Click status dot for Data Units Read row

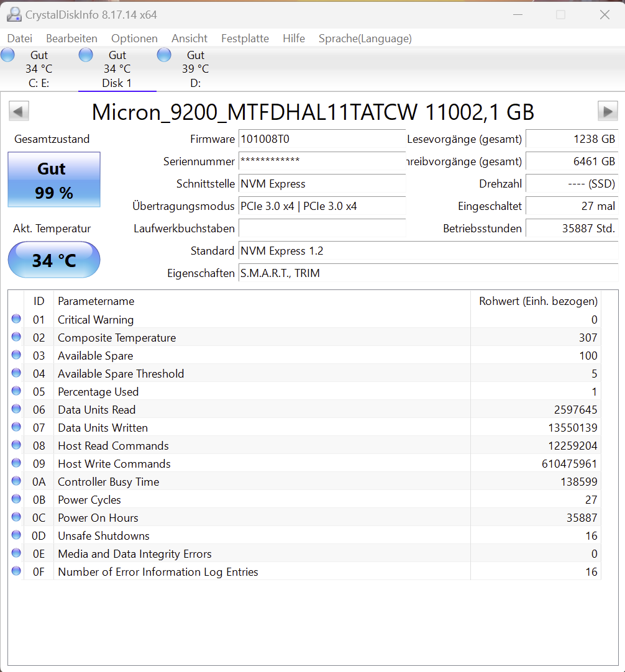coord(16,409)
